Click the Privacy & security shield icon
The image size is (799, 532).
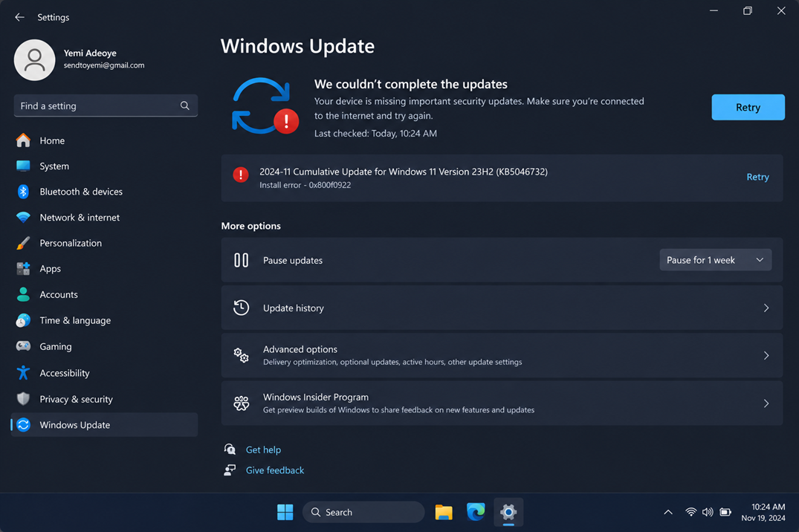tap(24, 399)
